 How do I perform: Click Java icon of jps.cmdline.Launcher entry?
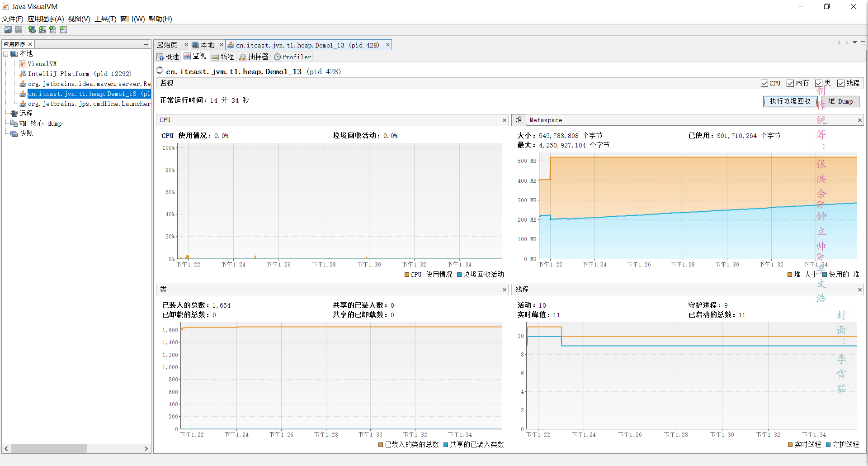23,104
